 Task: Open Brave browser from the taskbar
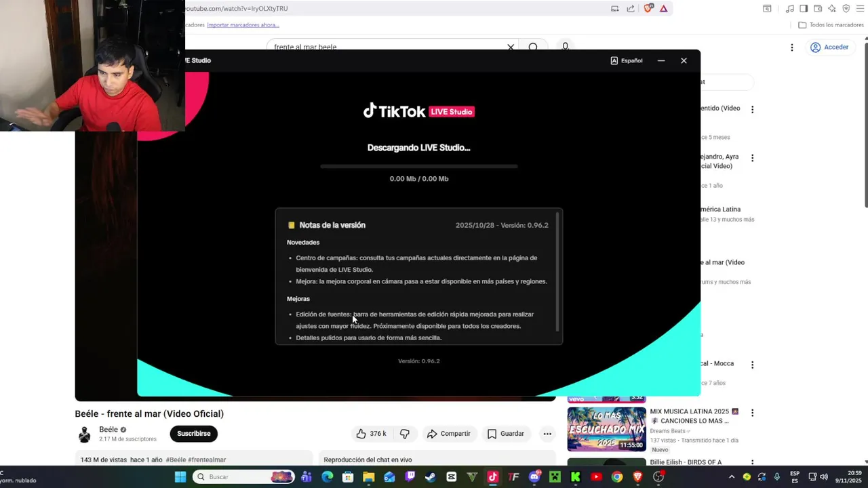coord(637,477)
